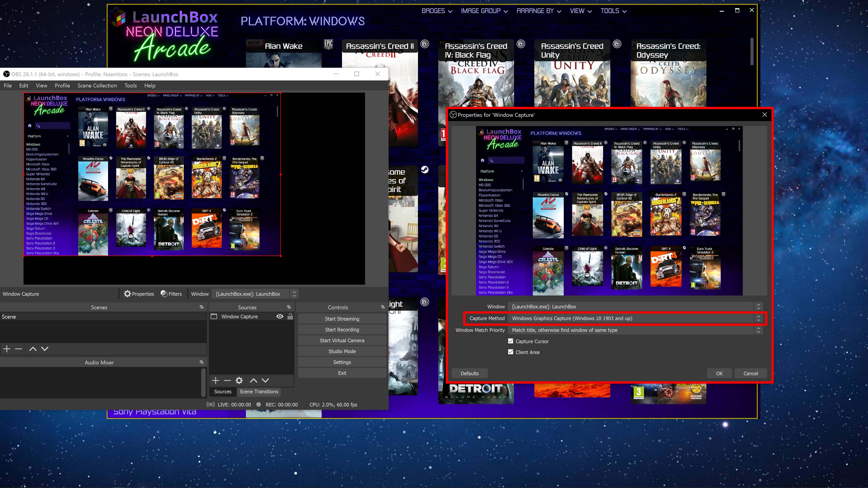Pop out the Sources dock
868x488 pixels.
[x=289, y=307]
